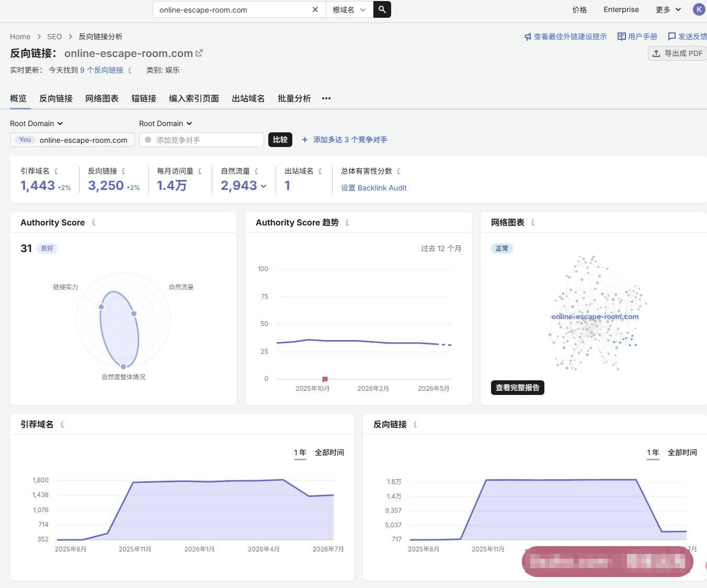The width and height of the screenshot is (707, 588).
Task: Click info icon beside 引荐域名 chart title
Action: pos(62,424)
